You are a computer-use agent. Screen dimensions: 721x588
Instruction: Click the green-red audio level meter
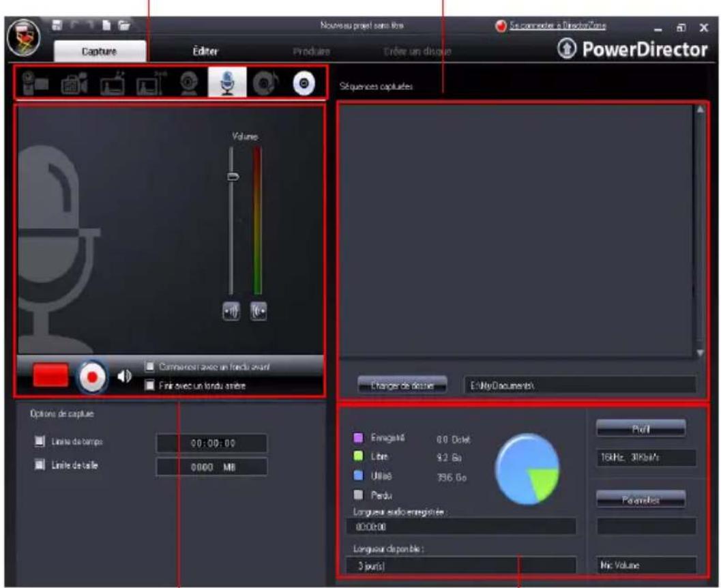click(258, 220)
